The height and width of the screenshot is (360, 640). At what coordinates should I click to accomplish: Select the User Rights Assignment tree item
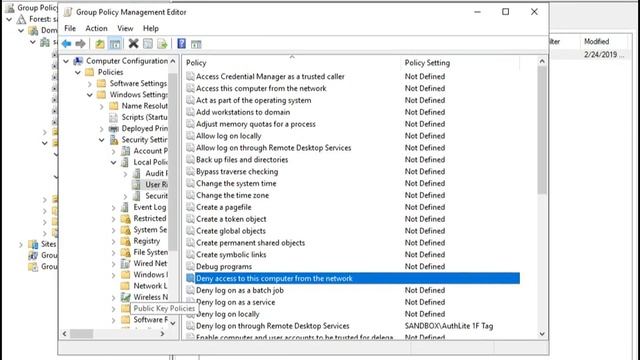[156, 184]
